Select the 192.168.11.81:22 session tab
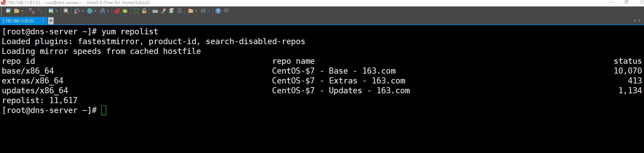The width and height of the screenshot is (644, 153). (x=20, y=21)
